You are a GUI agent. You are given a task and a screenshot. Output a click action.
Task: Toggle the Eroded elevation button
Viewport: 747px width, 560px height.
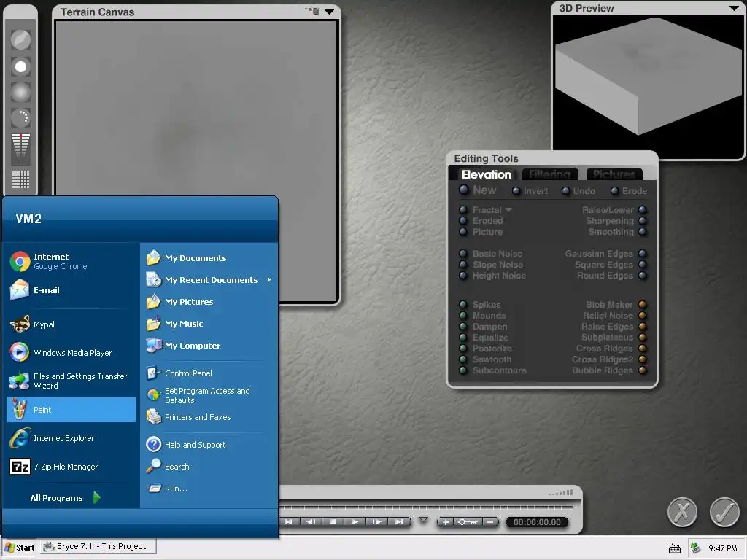(462, 220)
